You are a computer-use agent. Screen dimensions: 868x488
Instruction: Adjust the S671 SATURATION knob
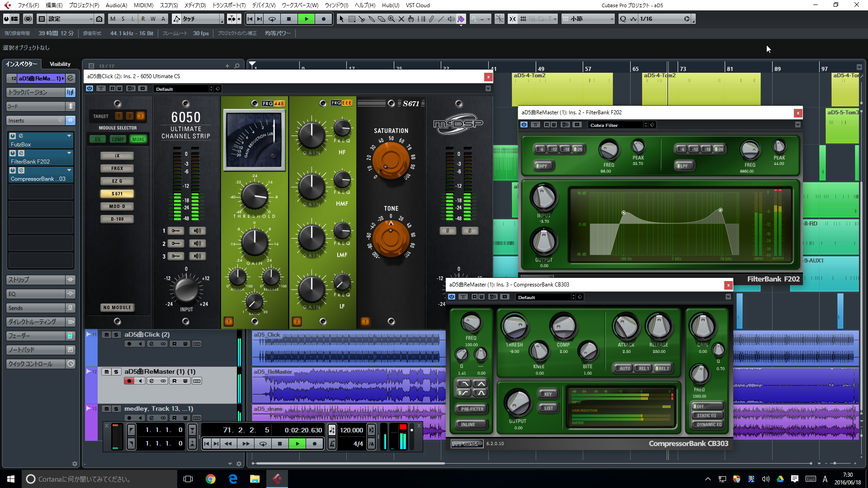click(x=391, y=160)
